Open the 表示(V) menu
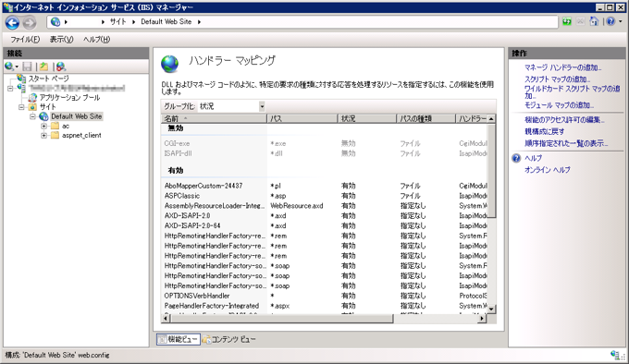 click(61, 39)
